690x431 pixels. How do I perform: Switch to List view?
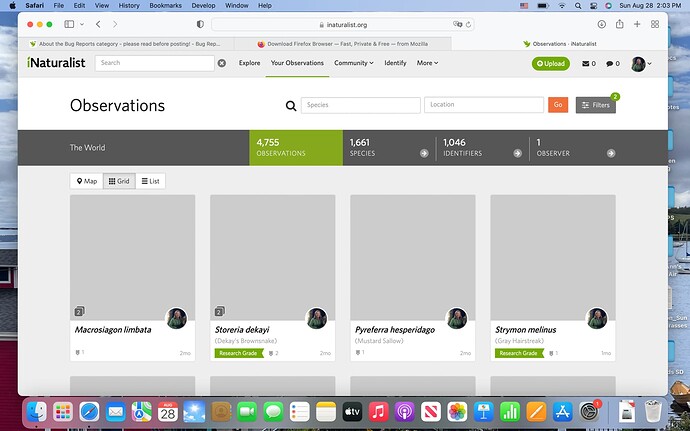(150, 181)
